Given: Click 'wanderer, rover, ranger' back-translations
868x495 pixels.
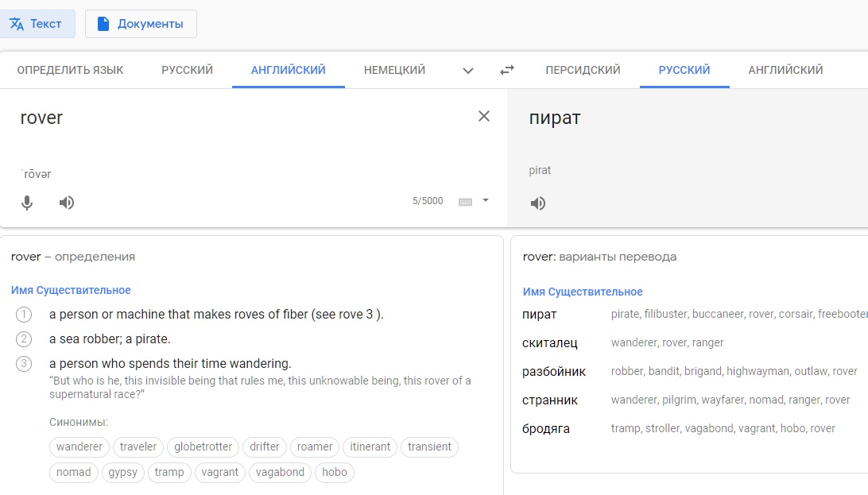Looking at the screenshot, I should tap(667, 343).
